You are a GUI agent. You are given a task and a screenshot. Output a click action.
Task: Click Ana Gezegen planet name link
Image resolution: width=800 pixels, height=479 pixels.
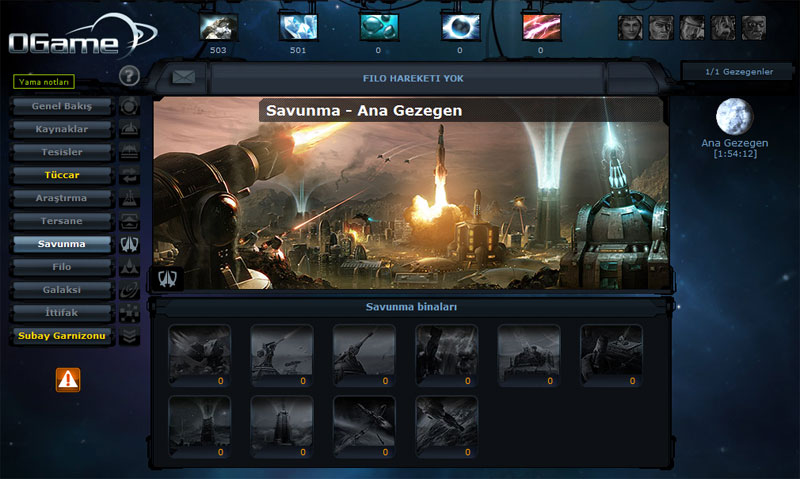(x=735, y=143)
